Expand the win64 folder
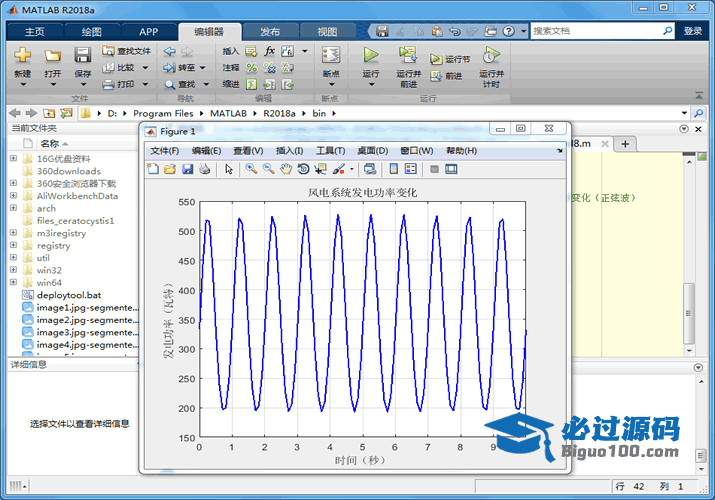 tap(13, 283)
